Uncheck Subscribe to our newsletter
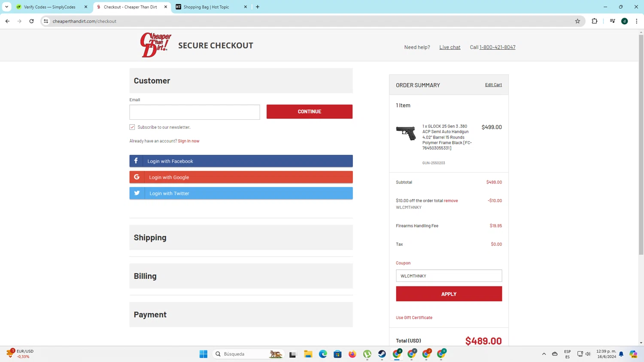This screenshot has height=362, width=644. click(132, 127)
